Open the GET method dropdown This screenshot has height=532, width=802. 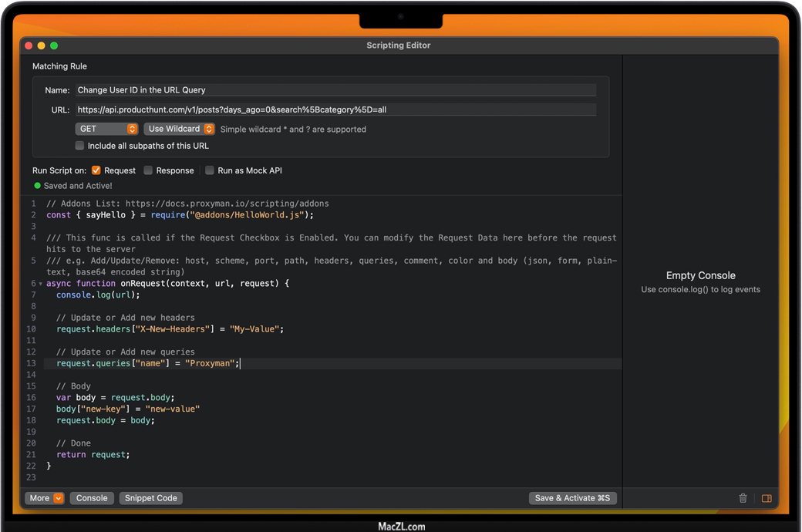click(106, 129)
